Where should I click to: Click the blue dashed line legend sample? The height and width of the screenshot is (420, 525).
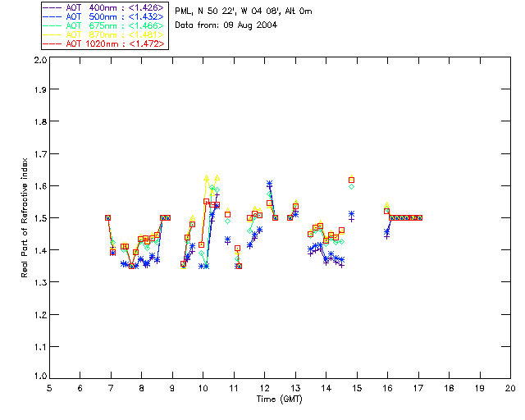pos(52,16)
